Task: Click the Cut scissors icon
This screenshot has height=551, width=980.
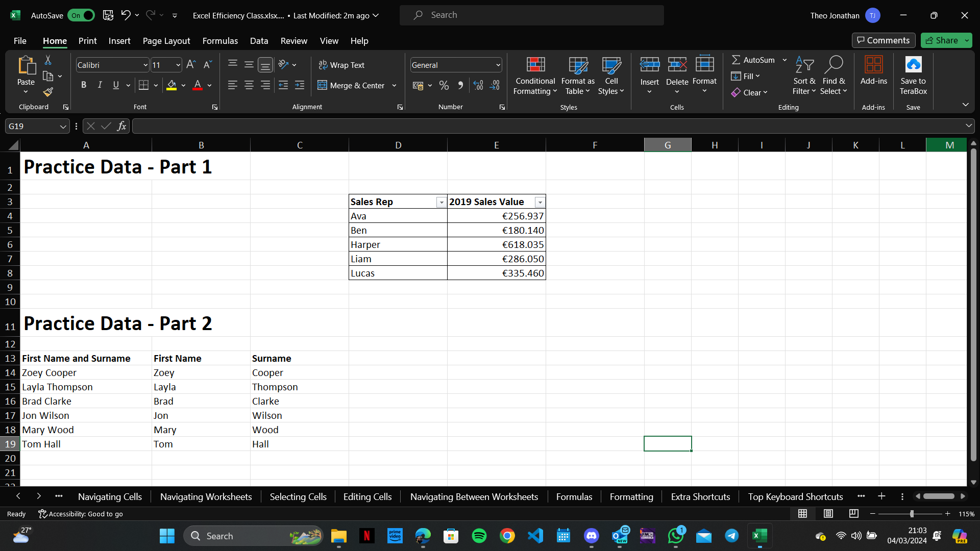Action: [48, 60]
